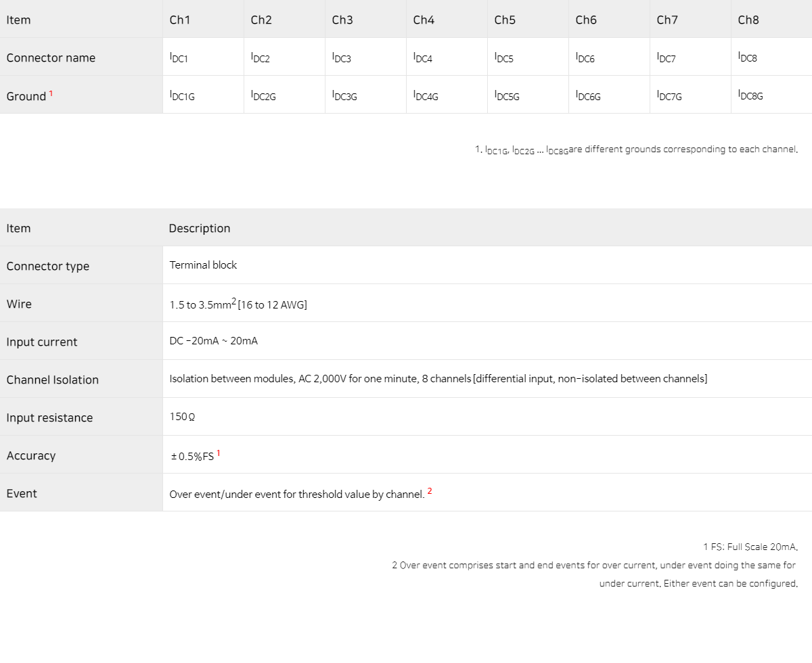
Task: Select the Terminal block value
Action: coord(203,265)
